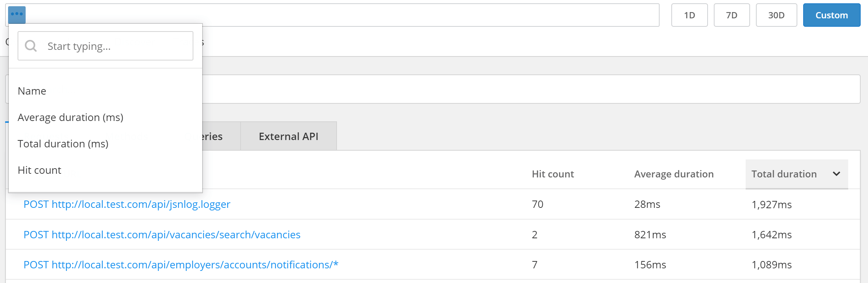Open POST vacancies/search/vacancies link
Screen dimensions: 868x283
point(162,235)
